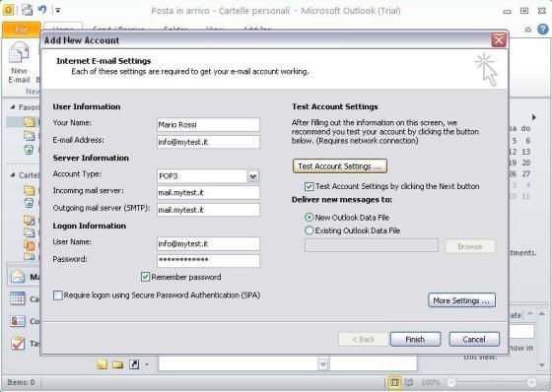This screenshot has height=392, width=552.
Task: Cancel the Add New Account dialog
Action: (x=474, y=339)
